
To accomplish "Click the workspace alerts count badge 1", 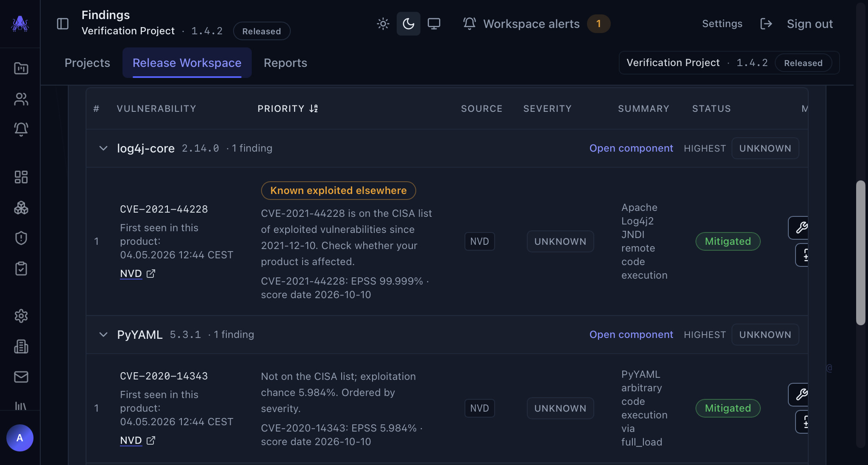I will point(598,24).
